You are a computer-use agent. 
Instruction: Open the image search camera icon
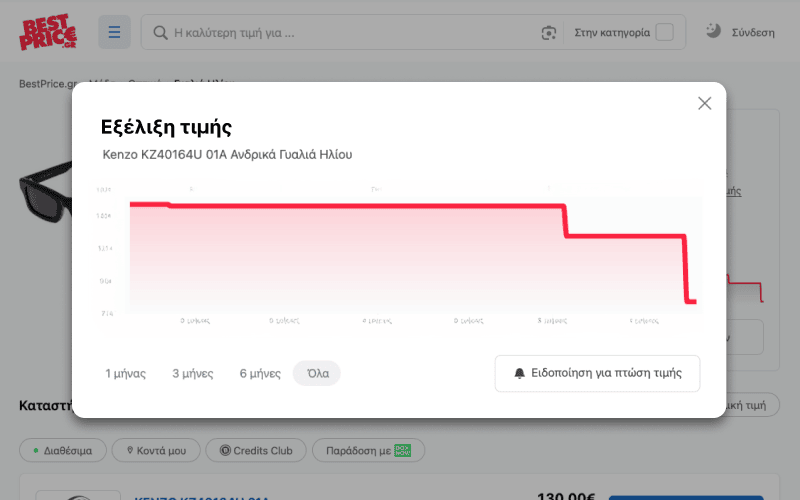tap(548, 33)
